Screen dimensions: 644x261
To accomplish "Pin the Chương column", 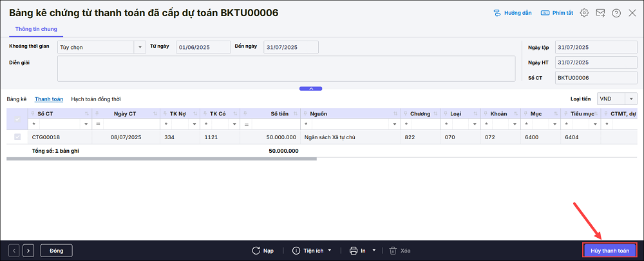I will click(x=405, y=113).
